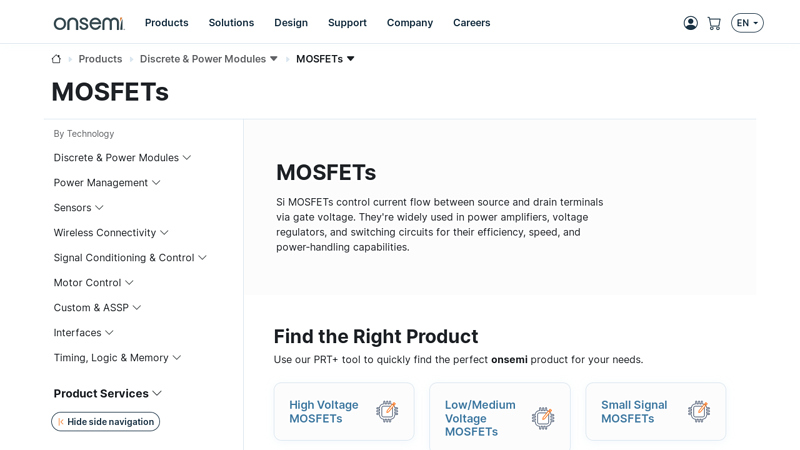Screen dimensions: 800x450
Task: Open the MOSFETs breadcrumb dropdown arrow
Action: [351, 59]
